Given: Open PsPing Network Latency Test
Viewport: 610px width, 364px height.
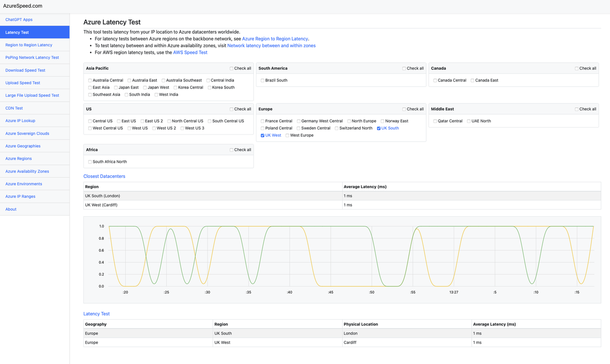Looking at the screenshot, I should [x=35, y=58].
